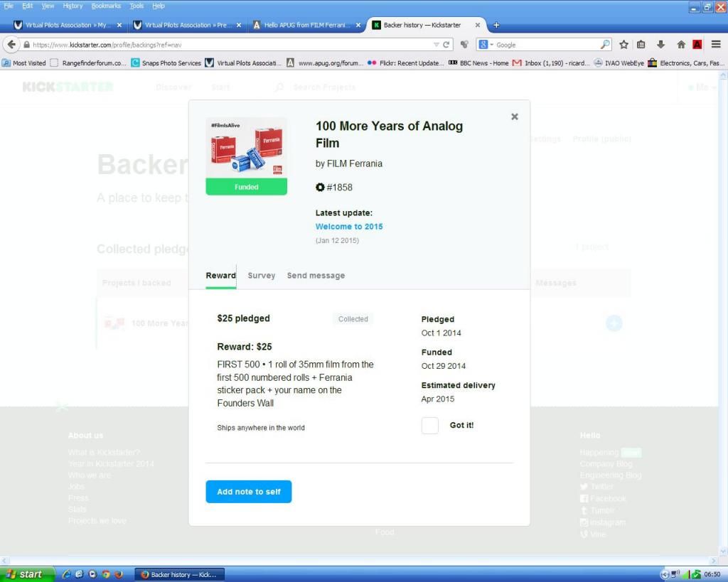Click the browser Back arrow button
This screenshot has width=728, height=582.
point(11,45)
